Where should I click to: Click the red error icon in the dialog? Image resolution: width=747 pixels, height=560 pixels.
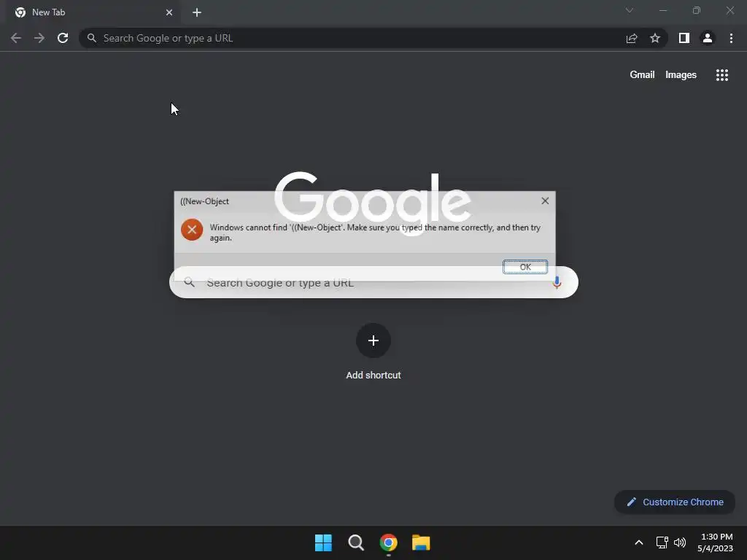(192, 230)
